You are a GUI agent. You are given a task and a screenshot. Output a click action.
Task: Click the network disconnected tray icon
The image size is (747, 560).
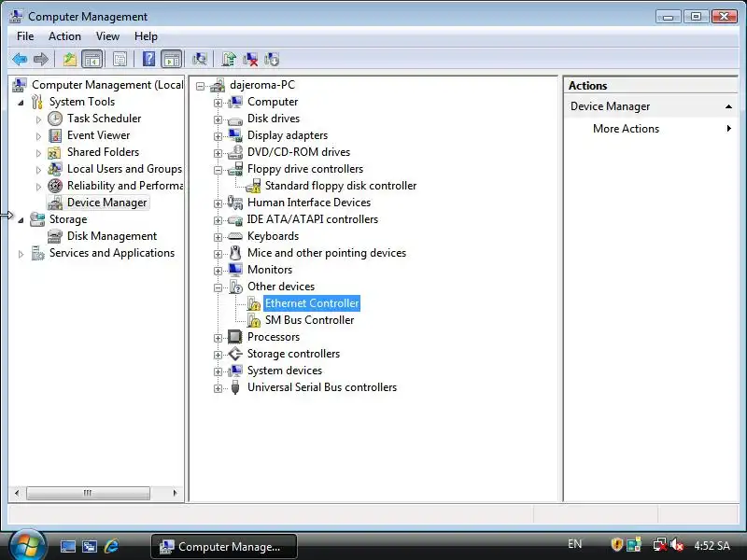[x=659, y=545]
